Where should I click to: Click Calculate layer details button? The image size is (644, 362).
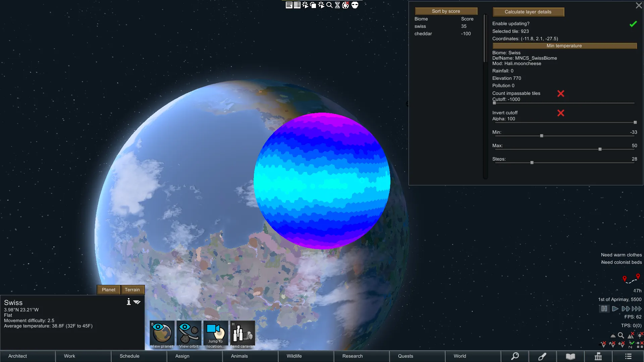tap(528, 12)
